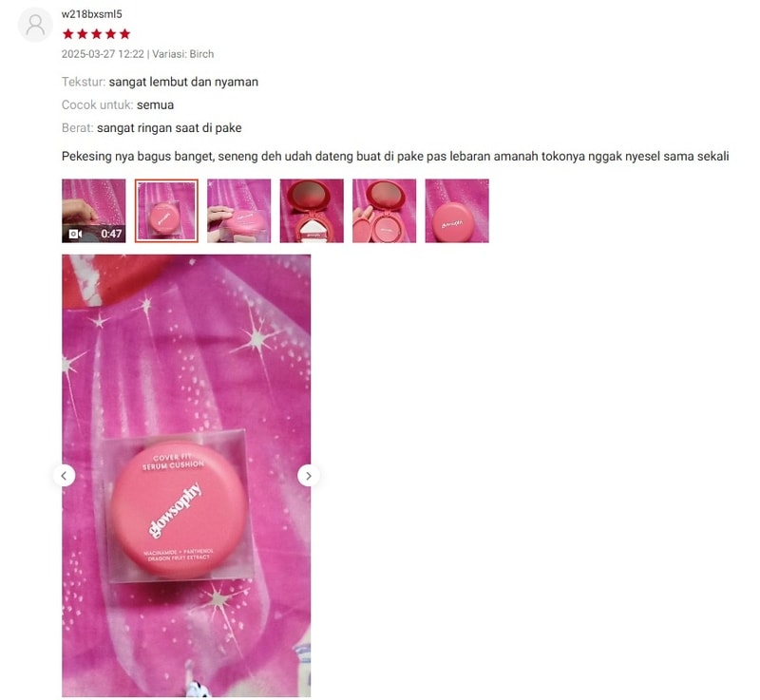The width and height of the screenshot is (760, 700).
Task: Click the first red rating star
Action: point(67,34)
